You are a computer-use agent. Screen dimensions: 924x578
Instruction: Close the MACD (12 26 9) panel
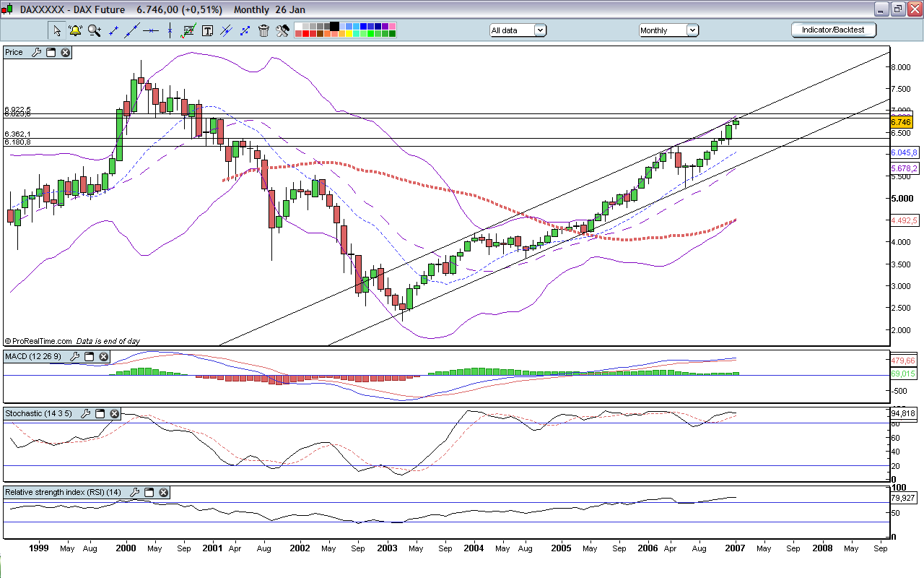point(103,356)
